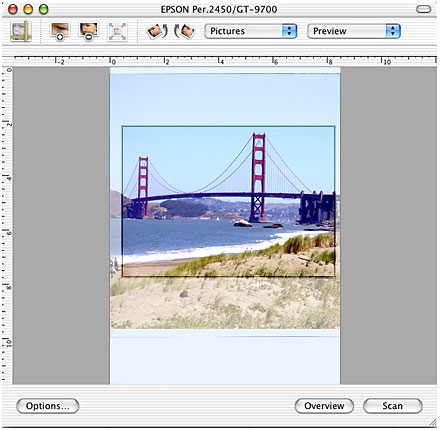Image resolution: width=440 pixels, height=431 pixels.
Task: Click the horizontal ruler at top
Action: pos(225,61)
